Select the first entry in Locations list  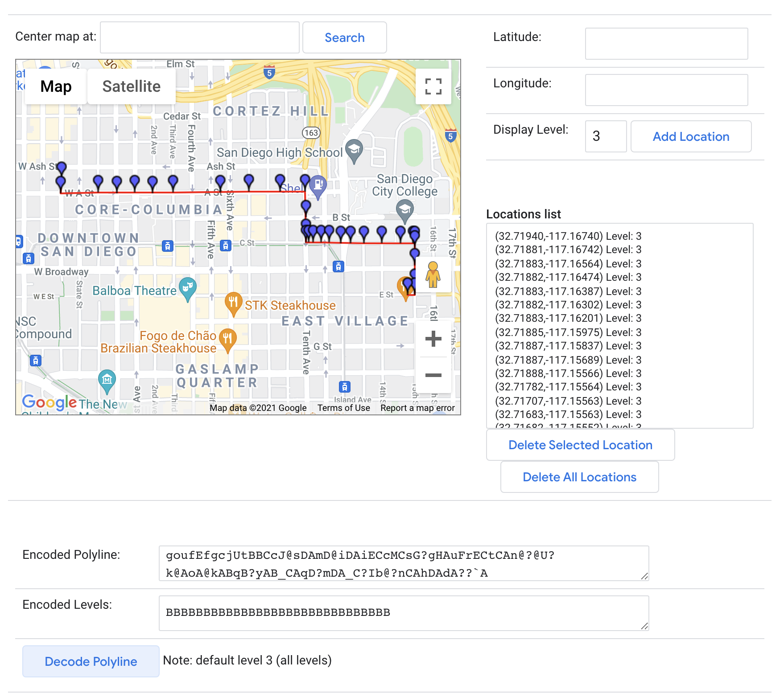pyautogui.click(x=568, y=236)
